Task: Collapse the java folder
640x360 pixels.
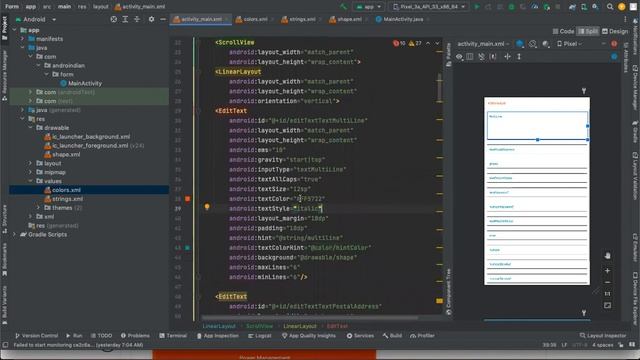Action: pyautogui.click(x=22, y=48)
